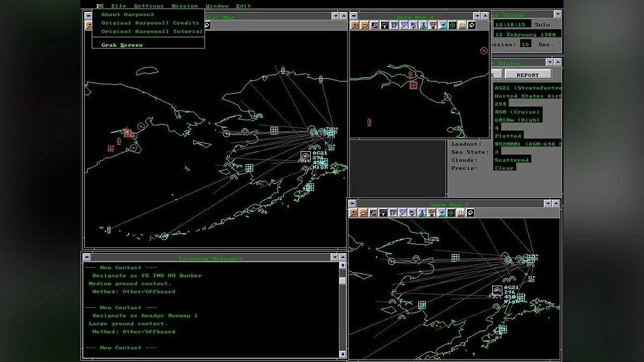Click 'Designate as Anadyr Runway 1' message
The image size is (644, 362).
[x=145, y=315]
